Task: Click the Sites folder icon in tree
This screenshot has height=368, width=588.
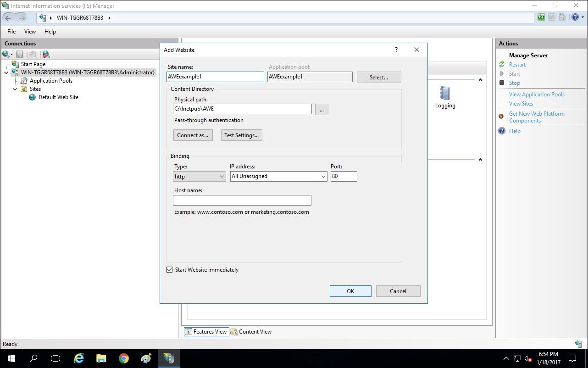Action: point(24,89)
